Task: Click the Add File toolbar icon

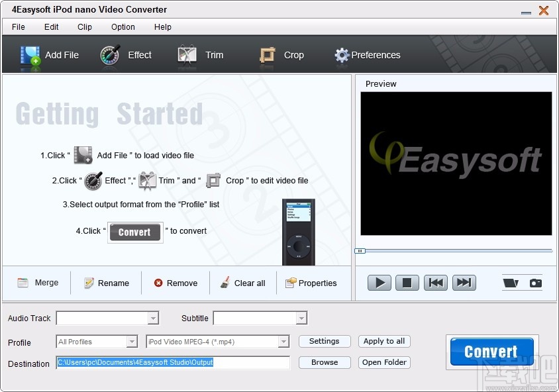Action: click(30, 55)
